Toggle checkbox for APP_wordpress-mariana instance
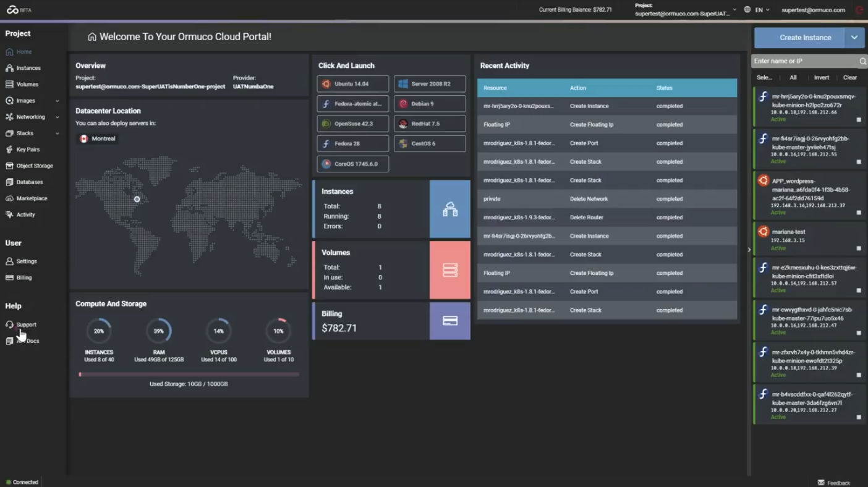The height and width of the screenshot is (487, 868). [x=859, y=213]
